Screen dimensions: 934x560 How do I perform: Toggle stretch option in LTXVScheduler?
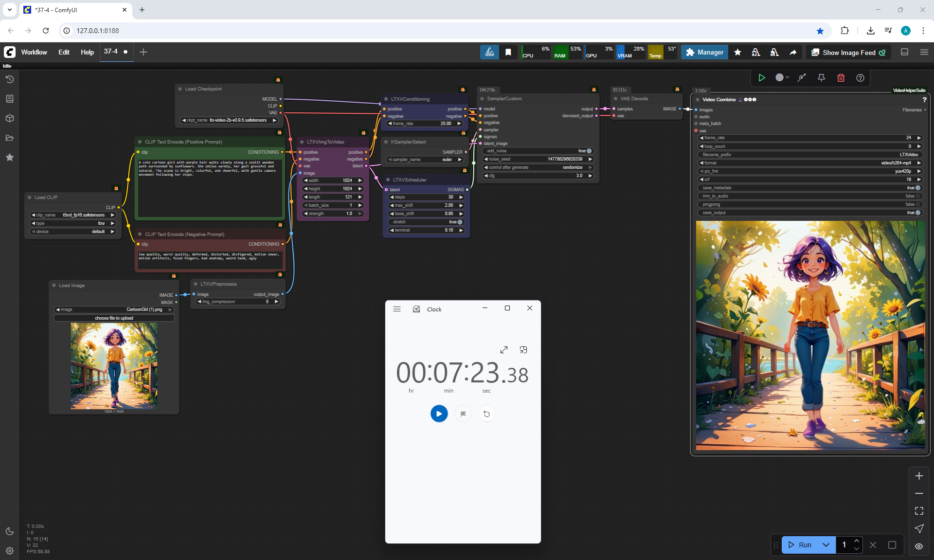point(459,222)
